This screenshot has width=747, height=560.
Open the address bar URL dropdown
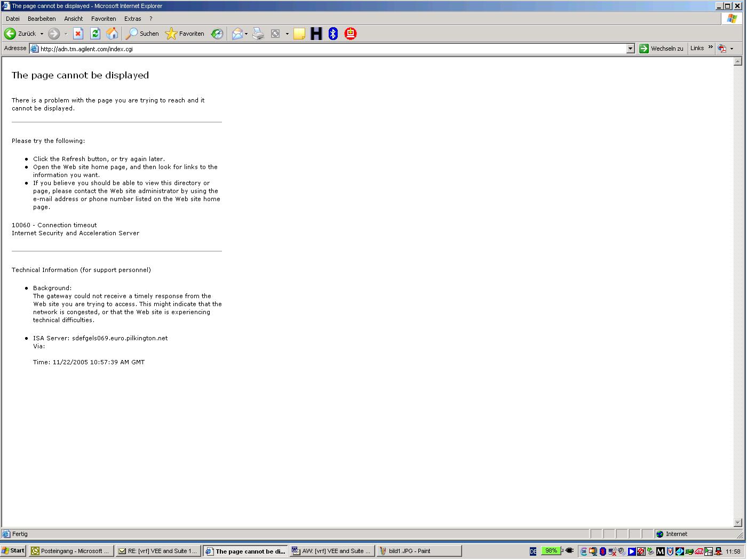coord(630,49)
